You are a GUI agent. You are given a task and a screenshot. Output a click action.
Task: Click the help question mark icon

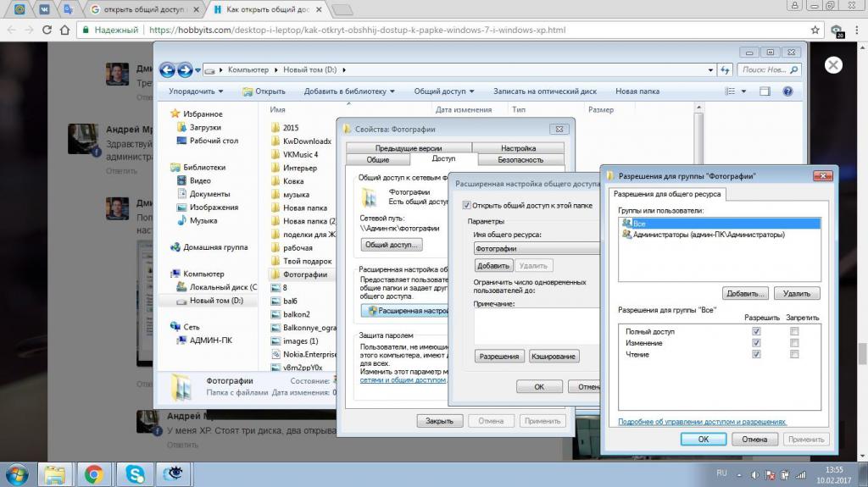point(787,91)
